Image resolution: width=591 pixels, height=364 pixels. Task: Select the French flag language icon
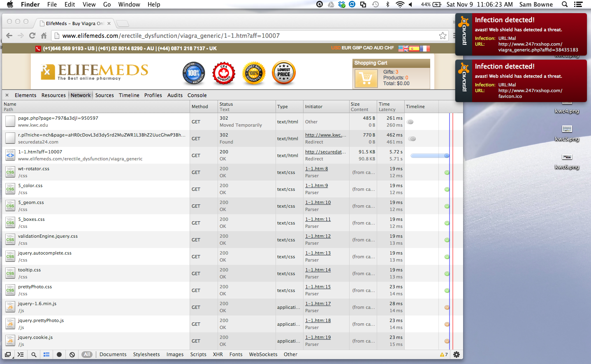424,48
